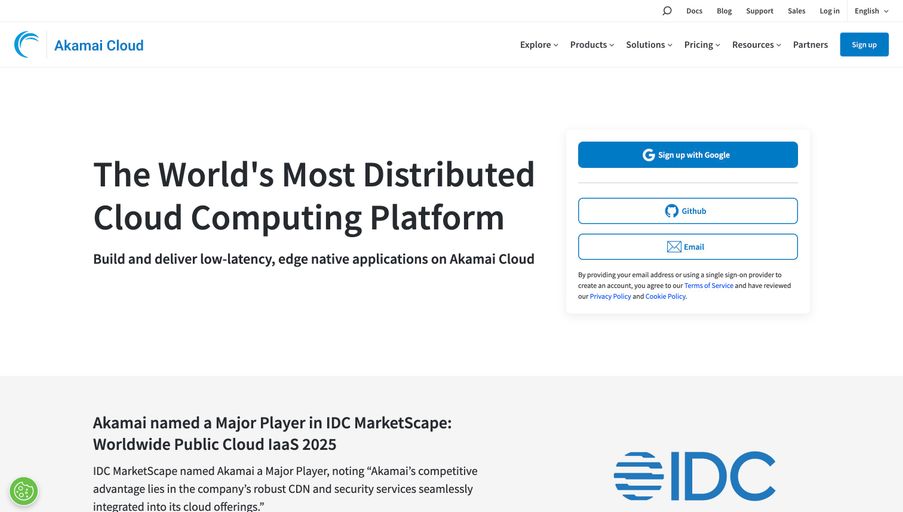Open the Docs link
This screenshot has height=512, width=903.
click(x=694, y=11)
